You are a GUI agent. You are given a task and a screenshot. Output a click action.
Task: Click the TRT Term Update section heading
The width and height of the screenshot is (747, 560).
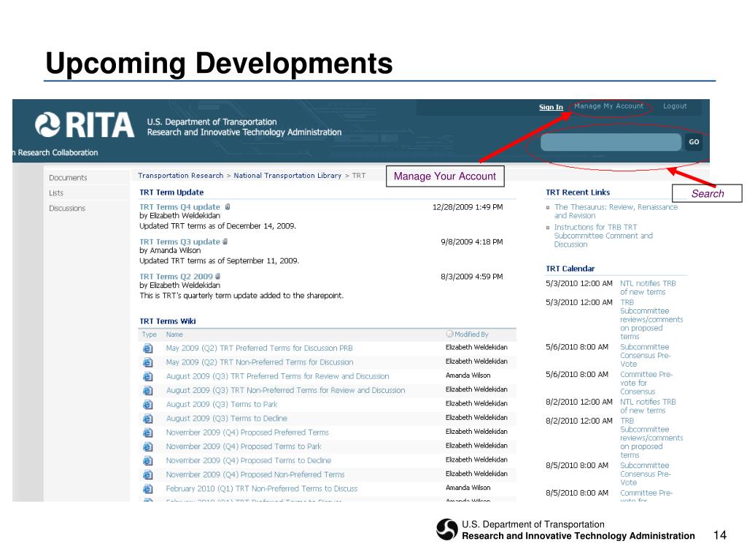[171, 192]
